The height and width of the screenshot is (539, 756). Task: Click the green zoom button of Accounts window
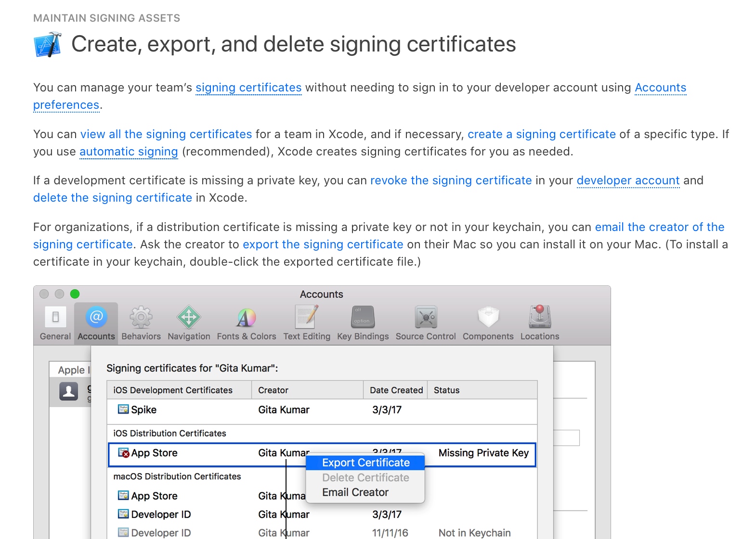pos(75,294)
